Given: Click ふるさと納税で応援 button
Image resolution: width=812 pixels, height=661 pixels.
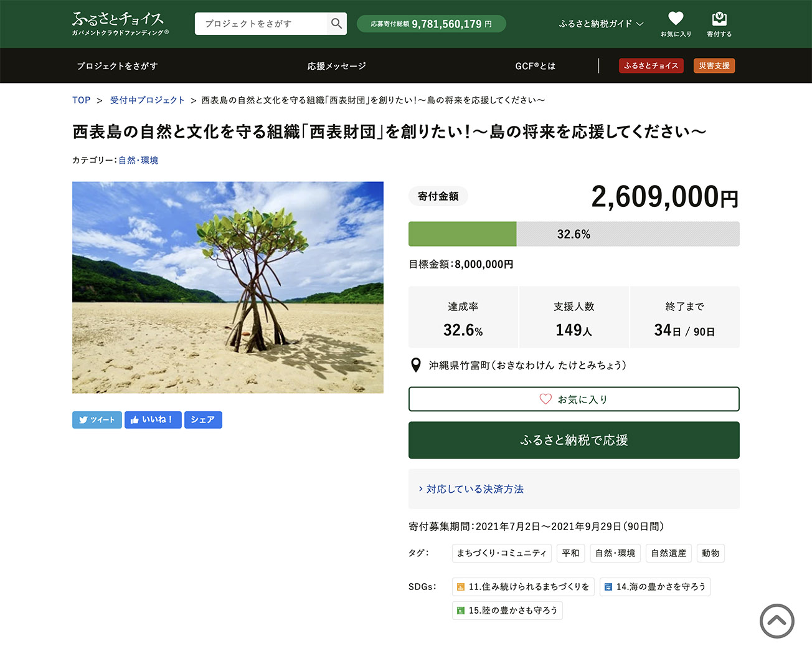Looking at the screenshot, I should click(x=574, y=440).
